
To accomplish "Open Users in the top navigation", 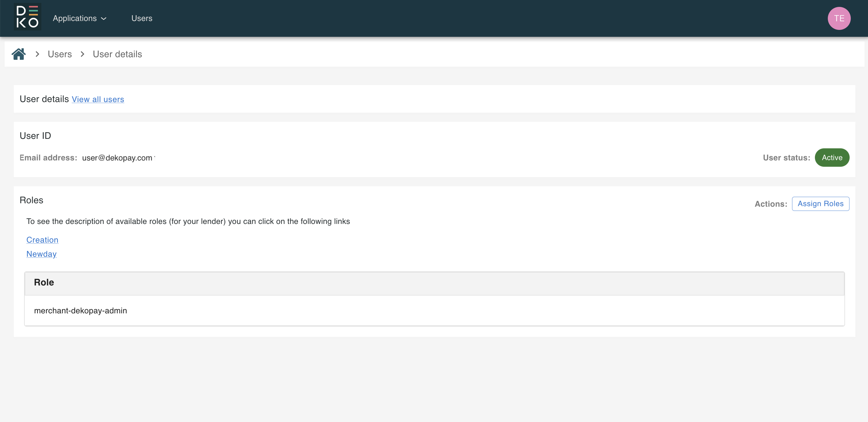I will click(x=142, y=18).
